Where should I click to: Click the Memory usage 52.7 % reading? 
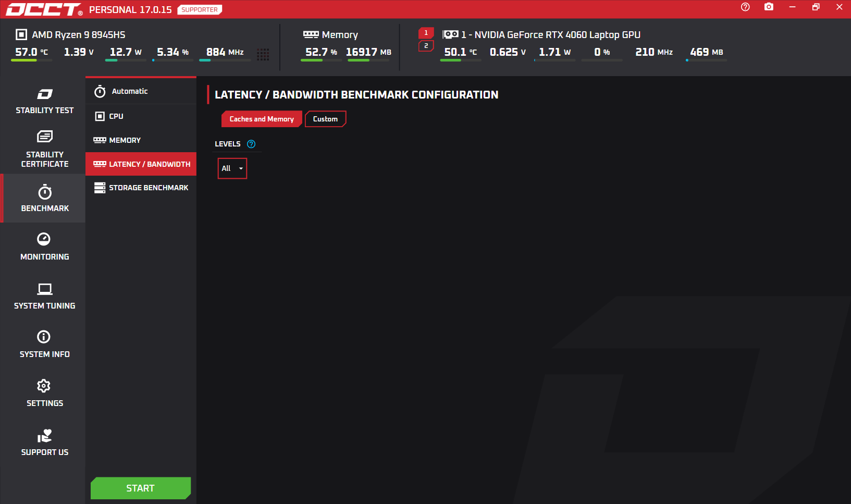(322, 52)
